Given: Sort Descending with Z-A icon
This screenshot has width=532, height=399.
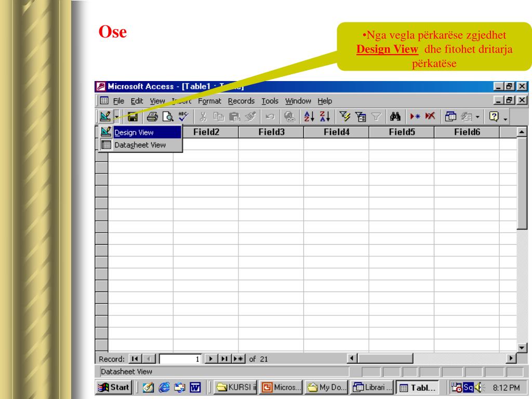Looking at the screenshot, I should pos(325,117).
